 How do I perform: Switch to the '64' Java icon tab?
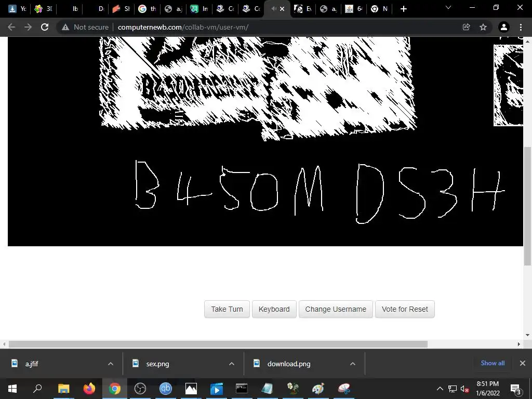[x=354, y=9]
